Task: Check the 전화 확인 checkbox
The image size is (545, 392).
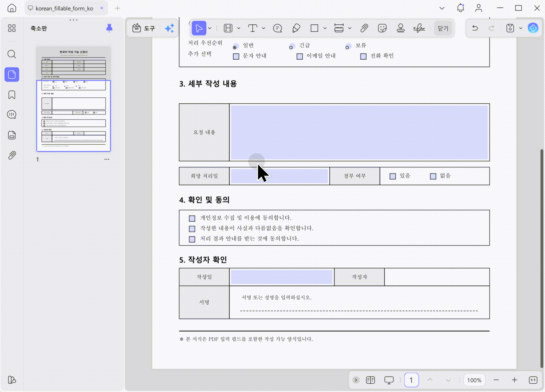Action: point(363,56)
